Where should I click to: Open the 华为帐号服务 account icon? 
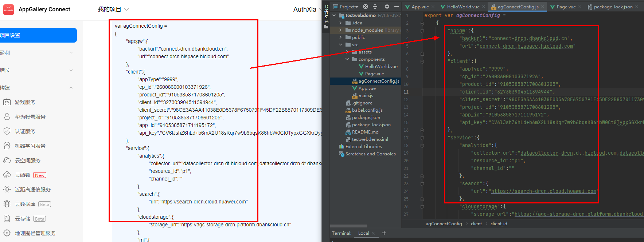coord(7,117)
